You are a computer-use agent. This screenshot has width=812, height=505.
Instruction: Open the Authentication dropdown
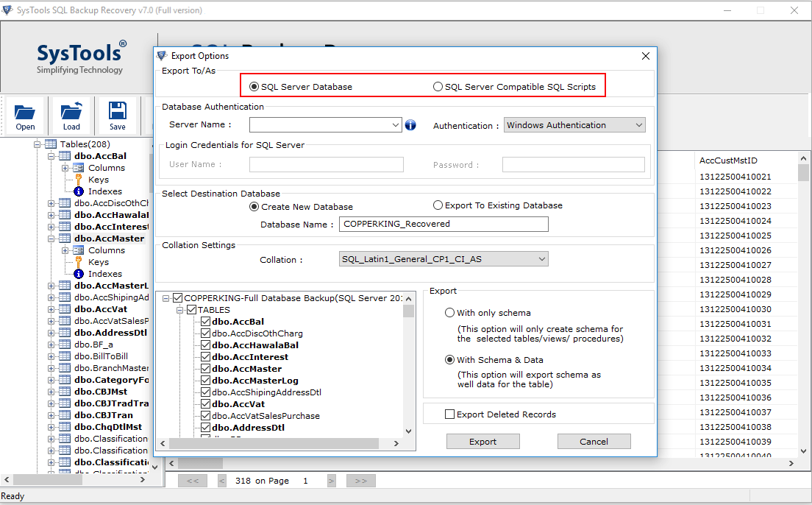click(x=637, y=124)
